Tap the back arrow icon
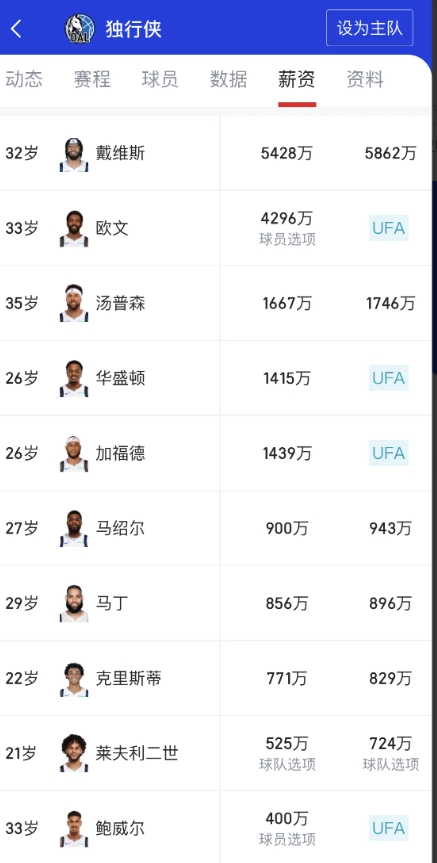Image resolution: width=437 pixels, height=863 pixels. [x=17, y=28]
